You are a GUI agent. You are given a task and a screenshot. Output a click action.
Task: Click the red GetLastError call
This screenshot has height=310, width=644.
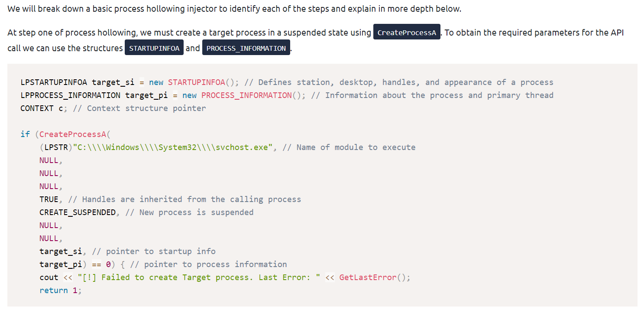coord(368,277)
